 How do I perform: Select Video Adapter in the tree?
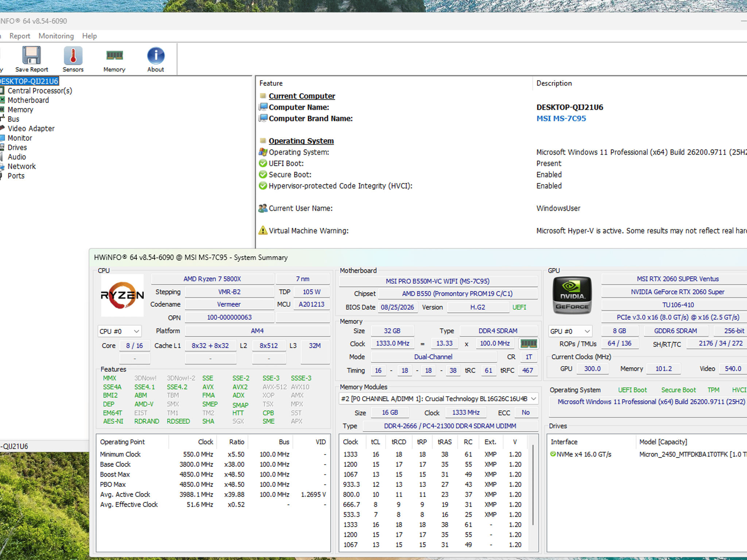31,129
